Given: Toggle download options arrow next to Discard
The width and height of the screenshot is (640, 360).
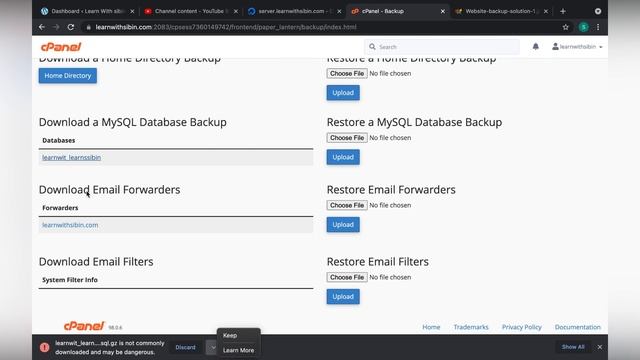Looking at the screenshot, I should point(212,347).
